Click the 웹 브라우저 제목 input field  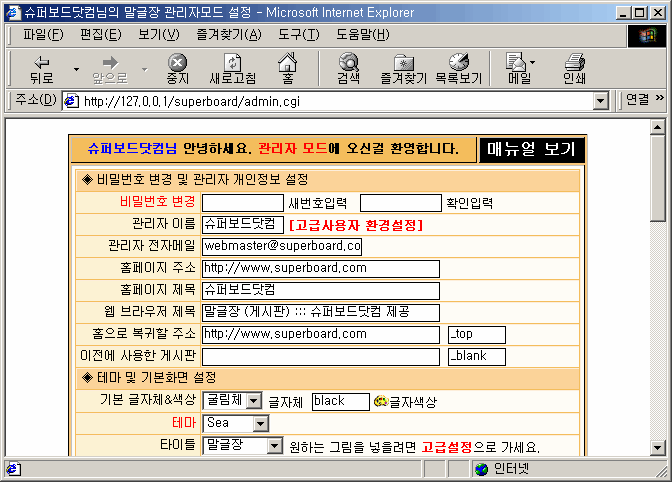(x=321, y=313)
